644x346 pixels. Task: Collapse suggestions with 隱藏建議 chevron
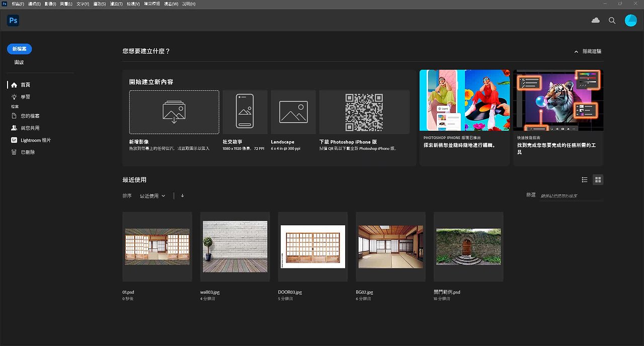[576, 51]
